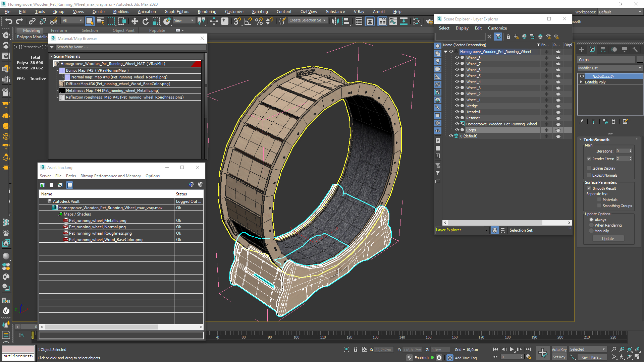Click the Auto Key button
The width and height of the screenshot is (644, 362).
point(559,350)
